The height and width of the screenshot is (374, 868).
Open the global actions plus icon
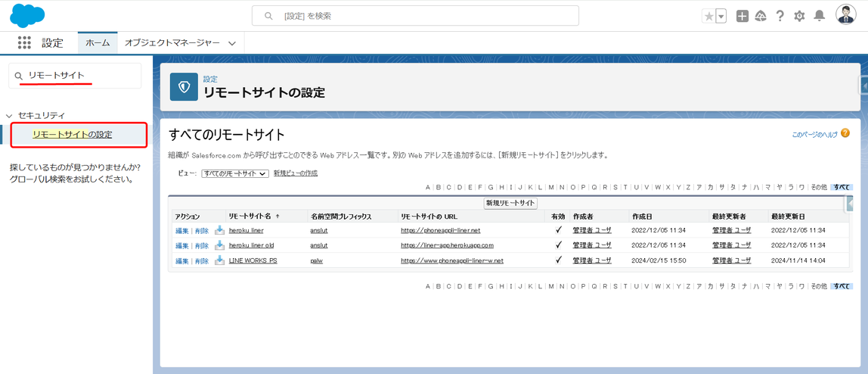pos(742,17)
